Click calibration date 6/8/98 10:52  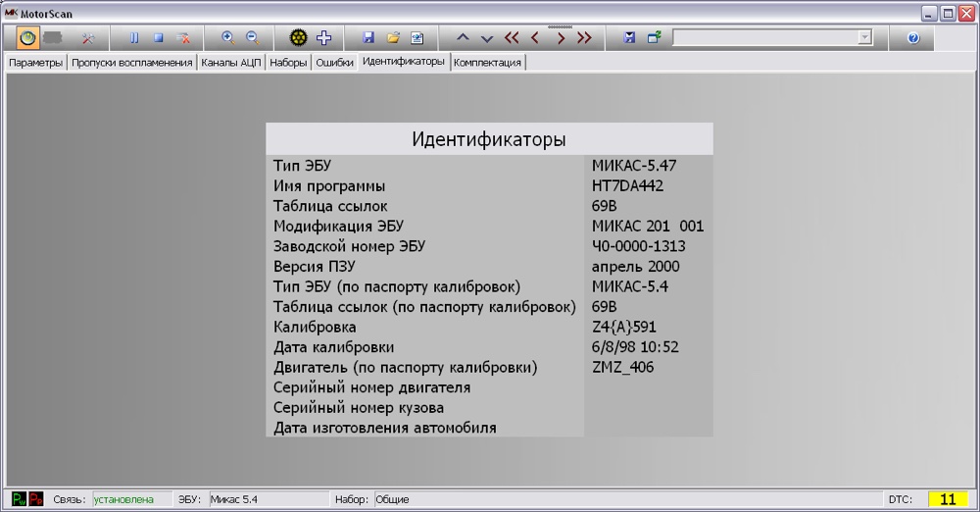pos(635,347)
